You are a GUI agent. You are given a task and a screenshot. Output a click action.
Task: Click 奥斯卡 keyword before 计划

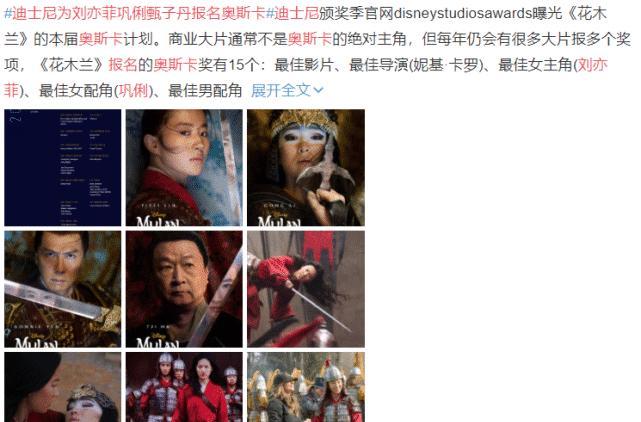click(101, 39)
